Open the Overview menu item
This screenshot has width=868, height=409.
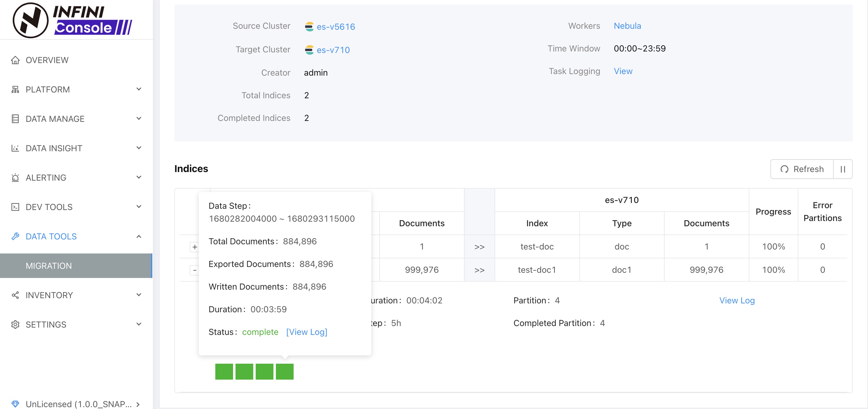47,60
